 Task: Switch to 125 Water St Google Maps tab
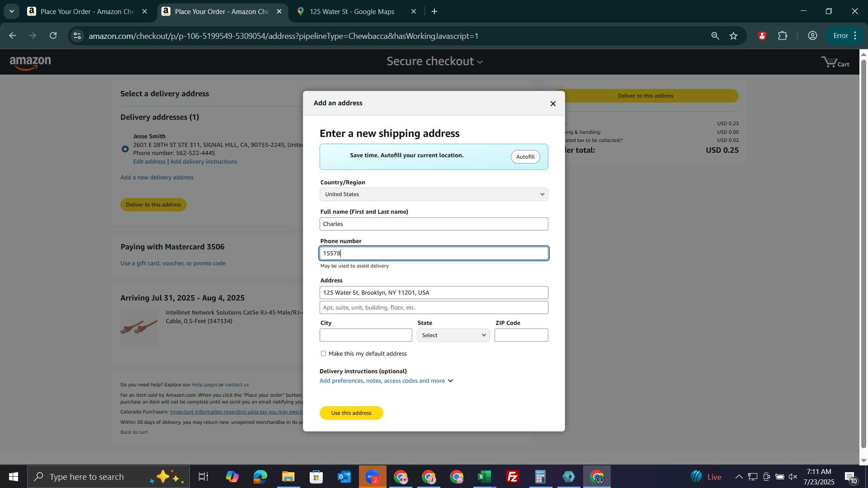352,12
